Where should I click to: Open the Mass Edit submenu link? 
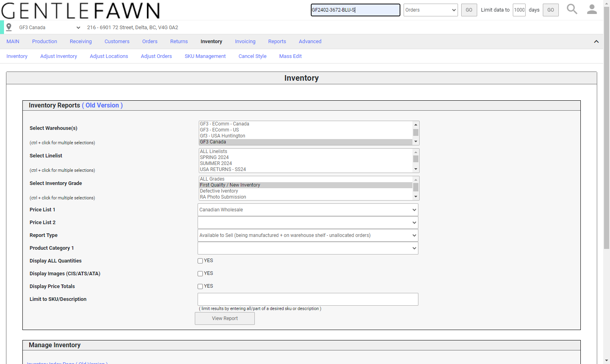tap(290, 56)
